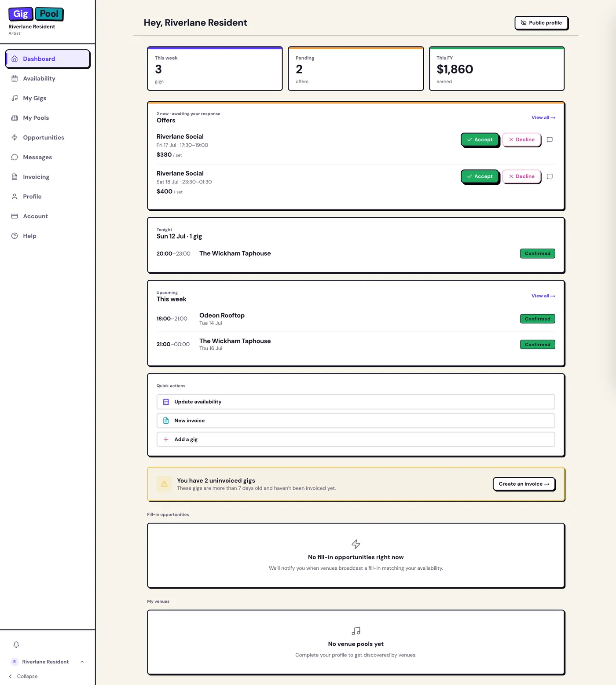The height and width of the screenshot is (685, 616).
Task: Open the Pending 2 offers card
Action: click(x=356, y=69)
